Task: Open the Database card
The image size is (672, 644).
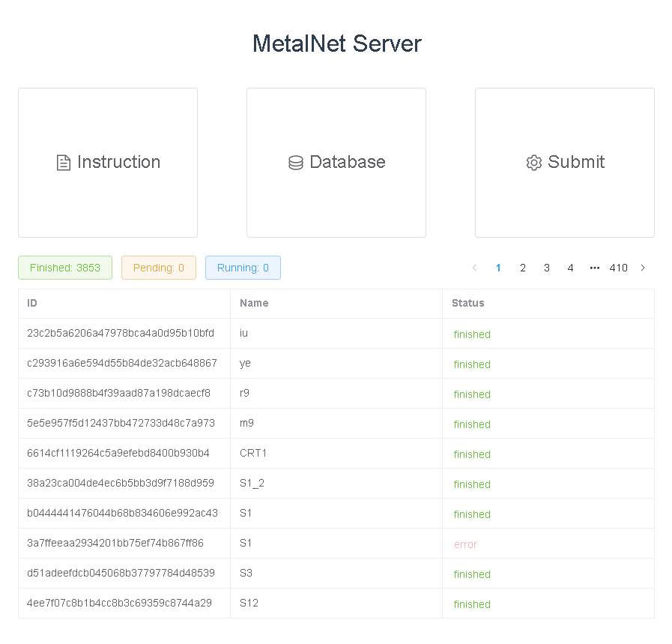Action: click(x=336, y=163)
